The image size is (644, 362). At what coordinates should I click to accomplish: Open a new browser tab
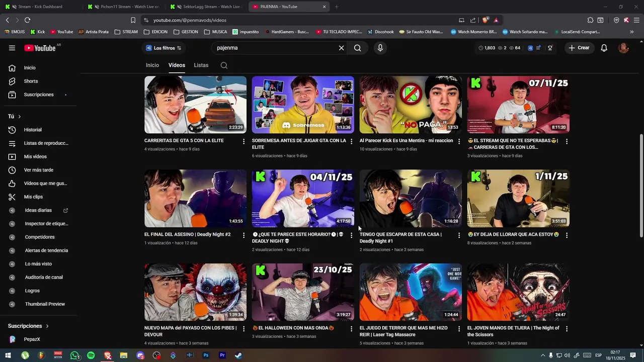pyautogui.click(x=337, y=7)
